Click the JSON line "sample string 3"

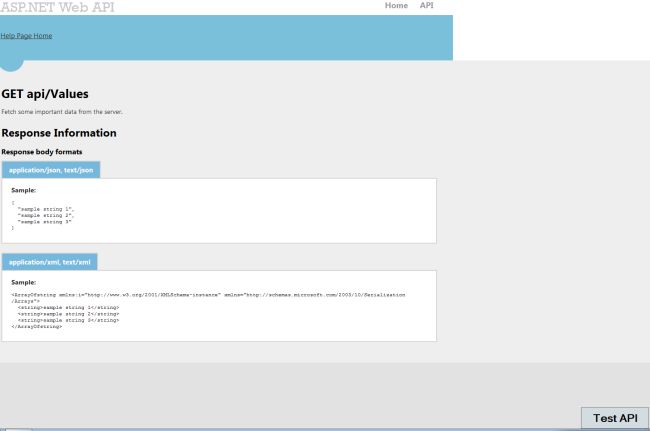point(44,222)
